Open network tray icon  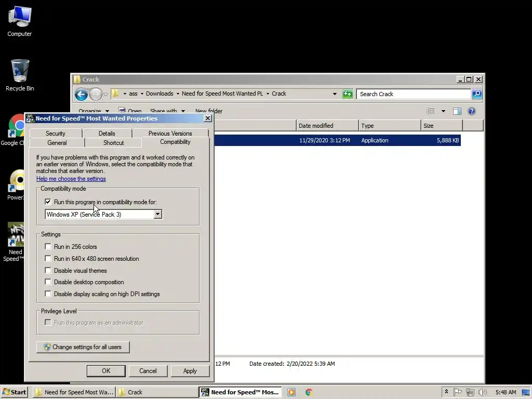click(x=470, y=392)
